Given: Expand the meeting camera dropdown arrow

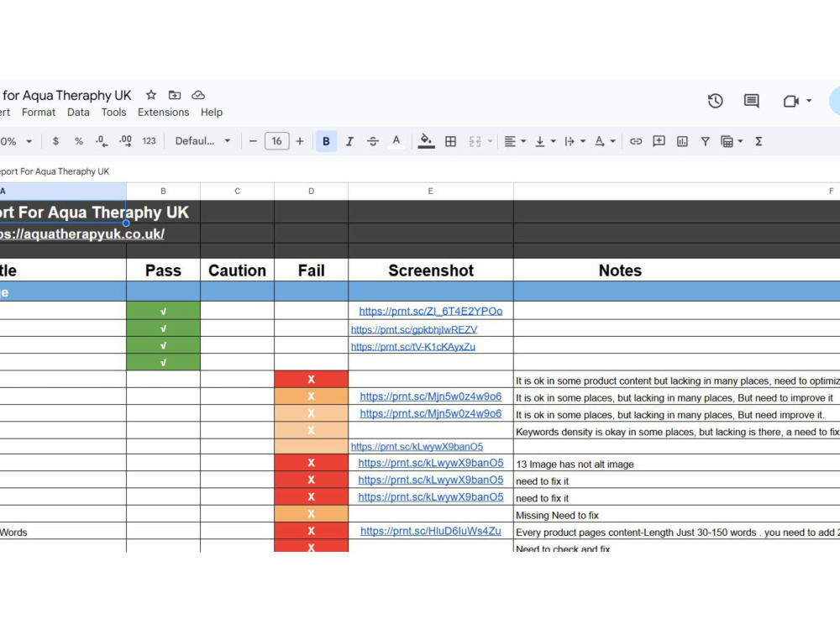Looking at the screenshot, I should (x=809, y=101).
